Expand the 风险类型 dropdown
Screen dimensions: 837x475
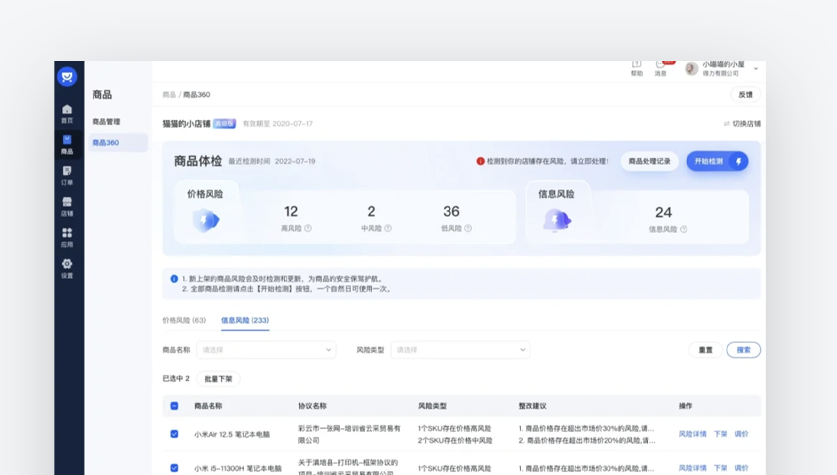(x=460, y=350)
